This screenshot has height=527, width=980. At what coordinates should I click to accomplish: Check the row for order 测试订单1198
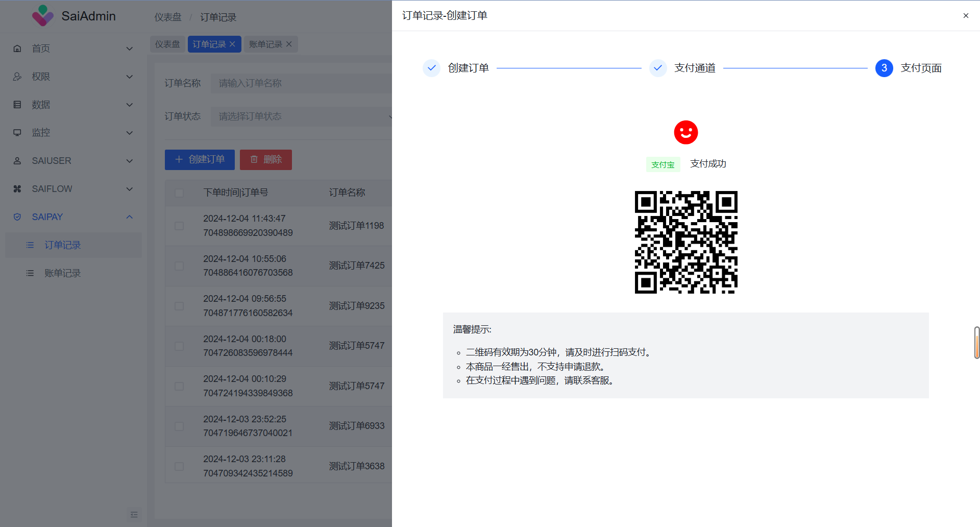click(x=179, y=226)
